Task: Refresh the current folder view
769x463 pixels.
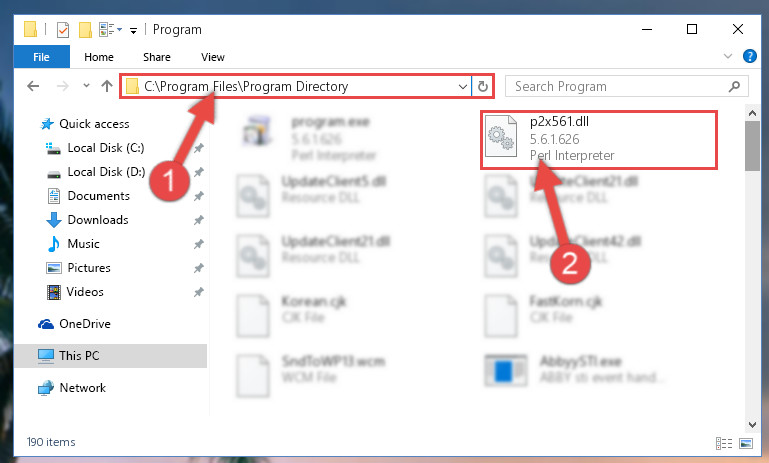Action: click(x=483, y=87)
